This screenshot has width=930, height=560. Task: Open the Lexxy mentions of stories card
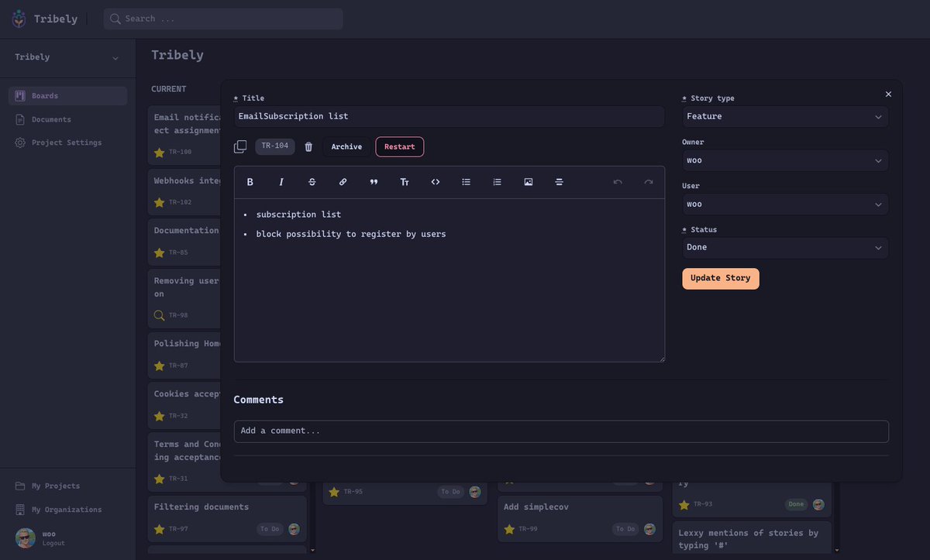[x=752, y=538]
